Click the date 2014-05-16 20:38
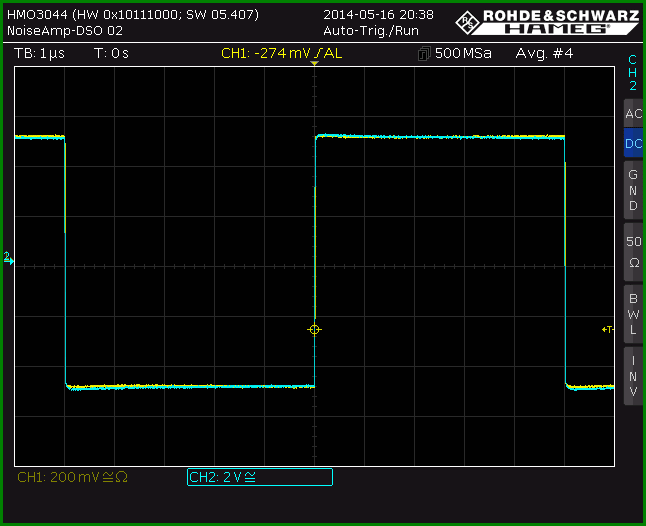The width and height of the screenshot is (646, 526). [378, 15]
